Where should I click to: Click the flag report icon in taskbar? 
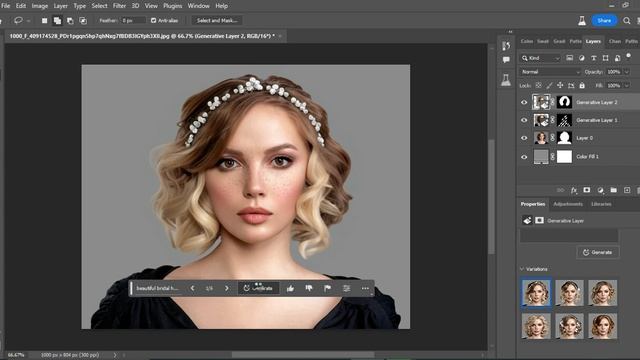click(327, 288)
